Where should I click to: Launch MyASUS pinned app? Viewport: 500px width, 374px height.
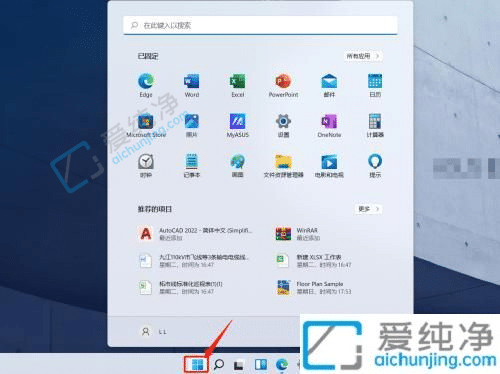coord(238,126)
